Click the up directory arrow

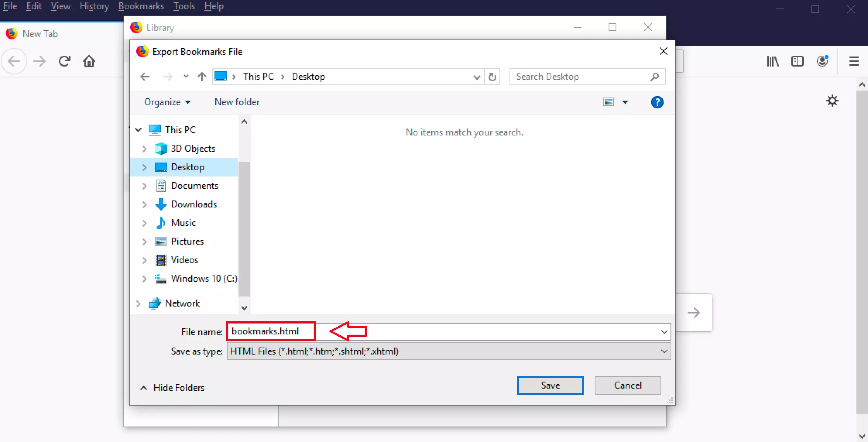(202, 76)
